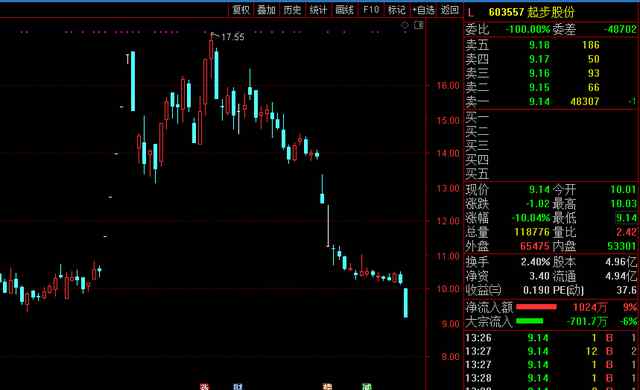
Task: Click the 换手 2.40% value
Action: pyautogui.click(x=535, y=262)
